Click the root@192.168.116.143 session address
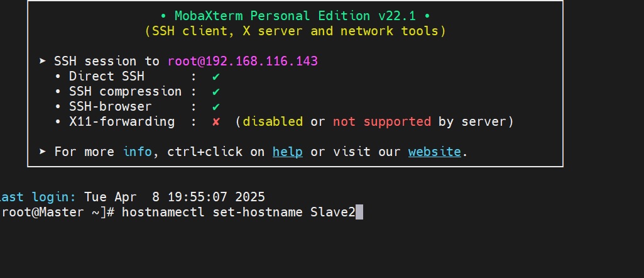The width and height of the screenshot is (644, 278). tap(243, 61)
